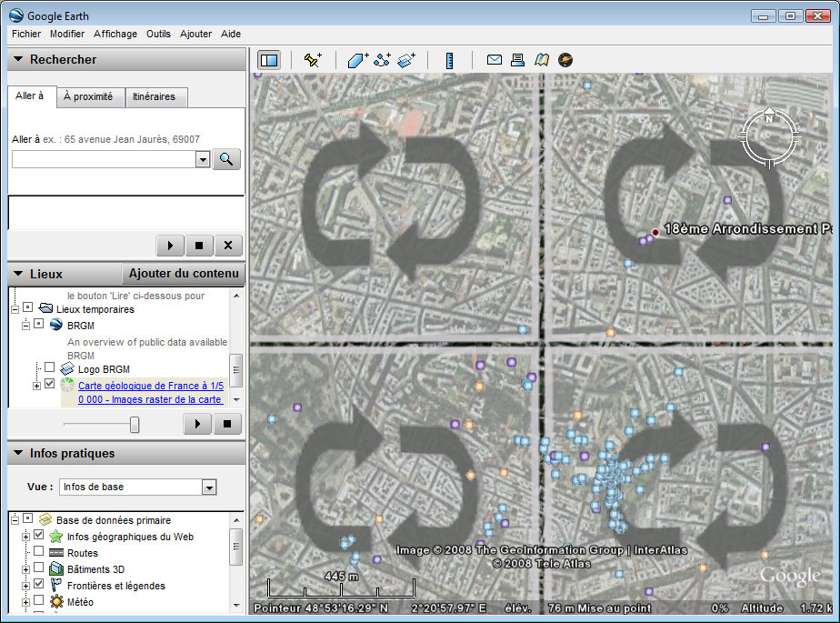
Task: Click the Ajouter du contenu button
Action: tap(184, 274)
